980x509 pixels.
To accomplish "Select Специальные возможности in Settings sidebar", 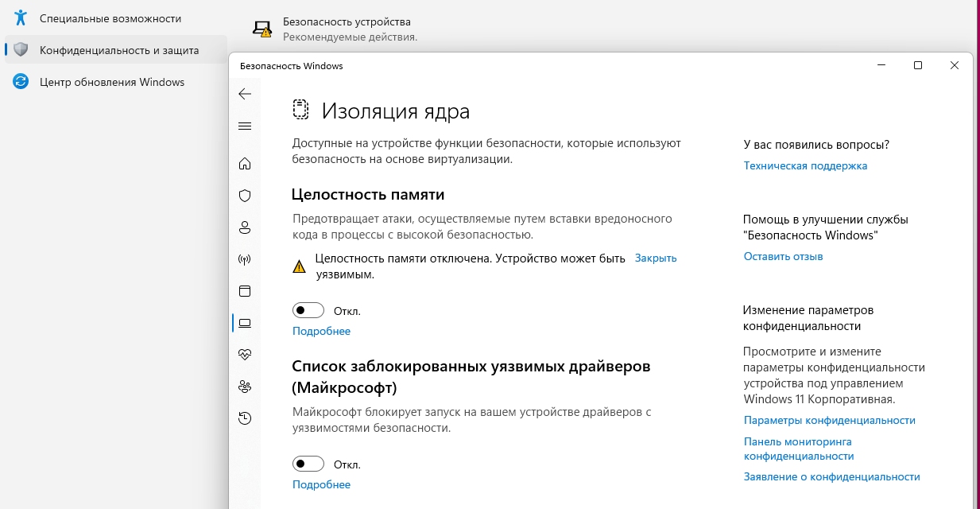I will click(110, 18).
